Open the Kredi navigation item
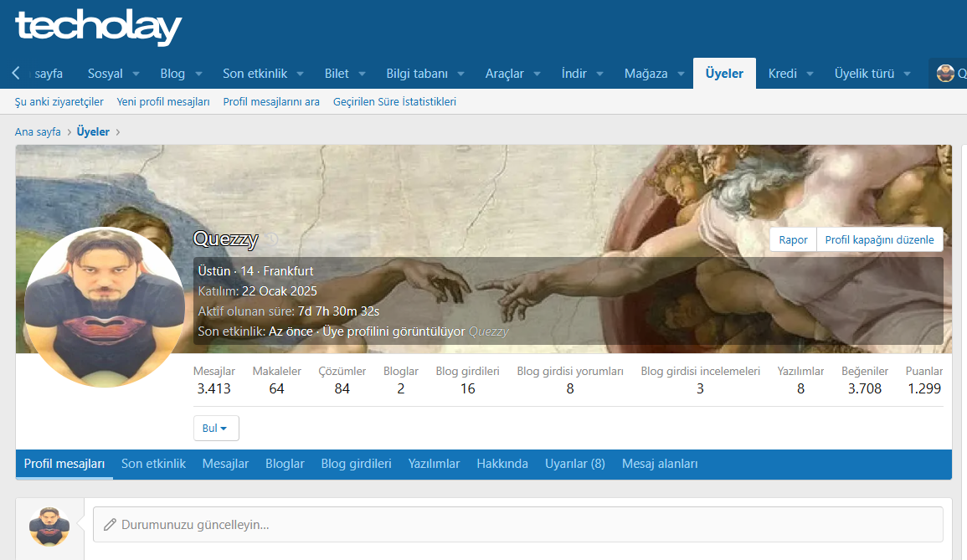 783,74
